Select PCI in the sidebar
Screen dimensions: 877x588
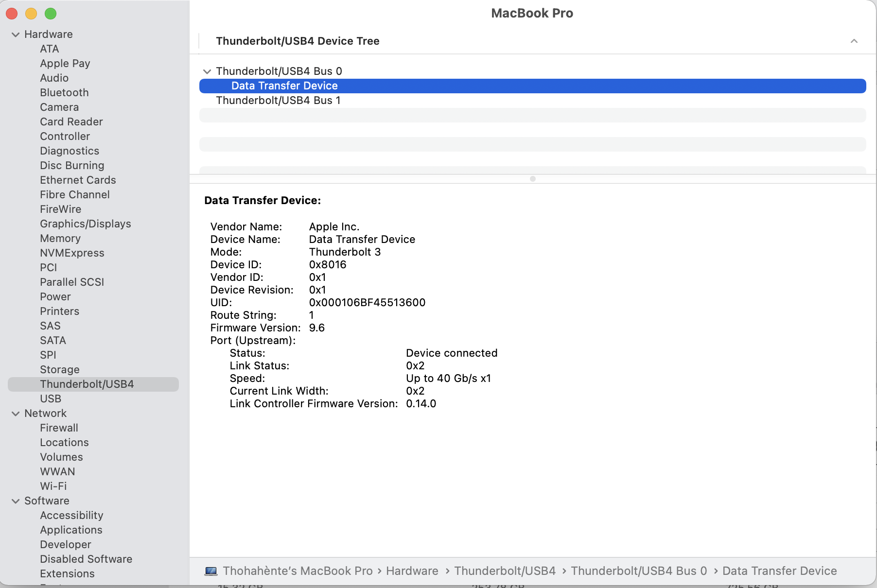49,268
